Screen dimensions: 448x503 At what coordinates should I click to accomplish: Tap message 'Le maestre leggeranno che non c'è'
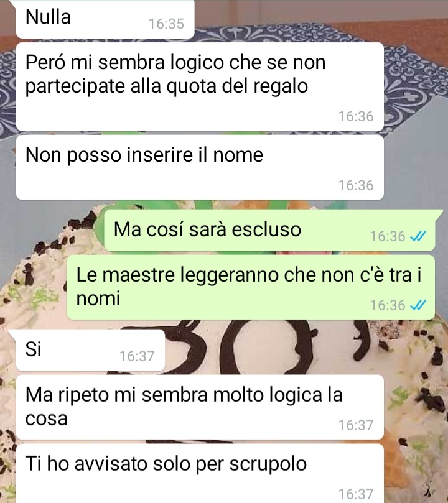(x=251, y=287)
